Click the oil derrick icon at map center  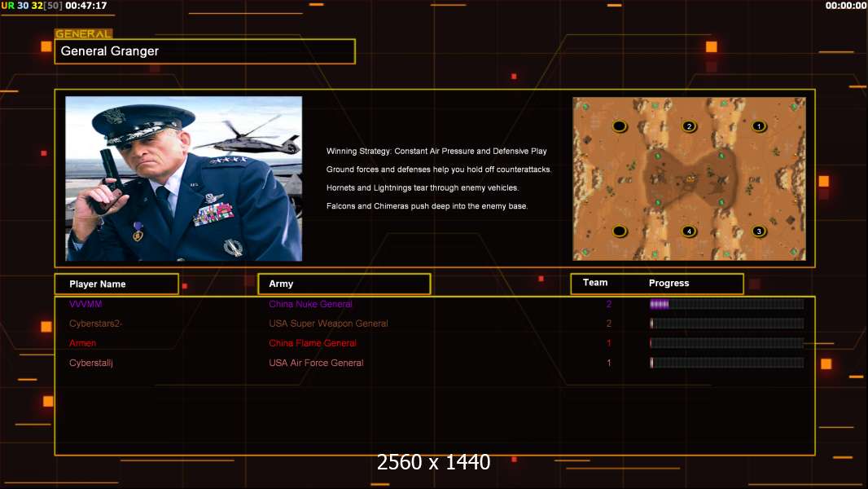pyautogui.click(x=690, y=178)
